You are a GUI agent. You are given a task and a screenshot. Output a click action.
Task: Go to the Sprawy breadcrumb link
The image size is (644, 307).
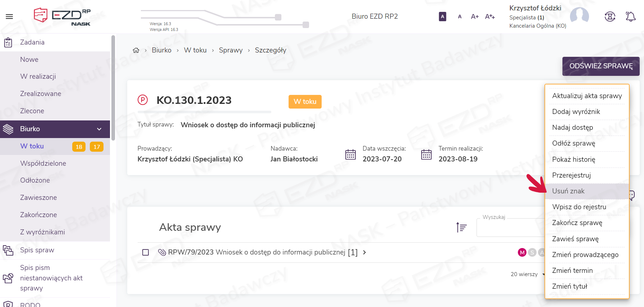[231, 50]
